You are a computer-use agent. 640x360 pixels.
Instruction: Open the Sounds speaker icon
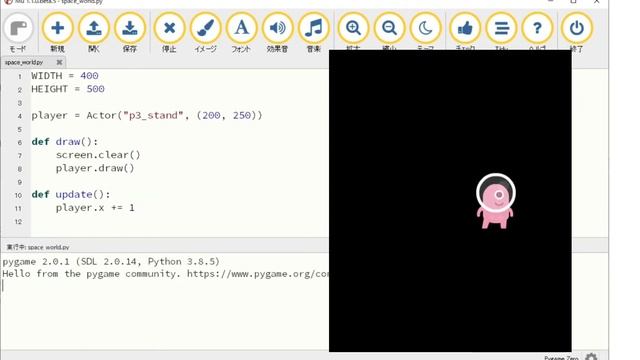(277, 28)
